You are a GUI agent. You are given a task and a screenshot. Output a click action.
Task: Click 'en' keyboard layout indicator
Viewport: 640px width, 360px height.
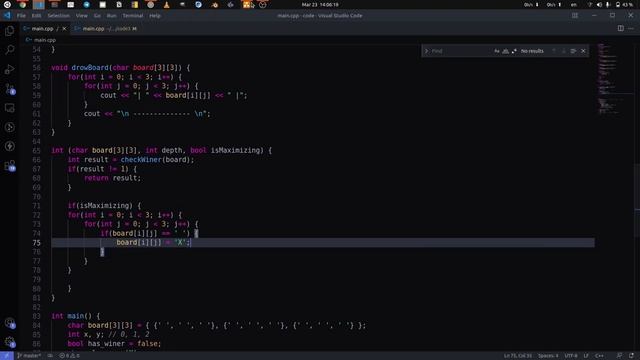(573, 4)
